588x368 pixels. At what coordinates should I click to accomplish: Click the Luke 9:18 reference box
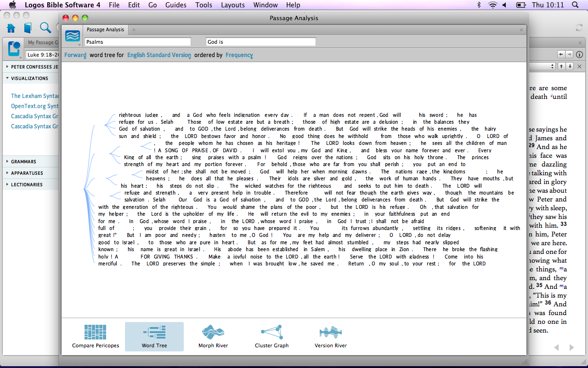click(x=43, y=55)
